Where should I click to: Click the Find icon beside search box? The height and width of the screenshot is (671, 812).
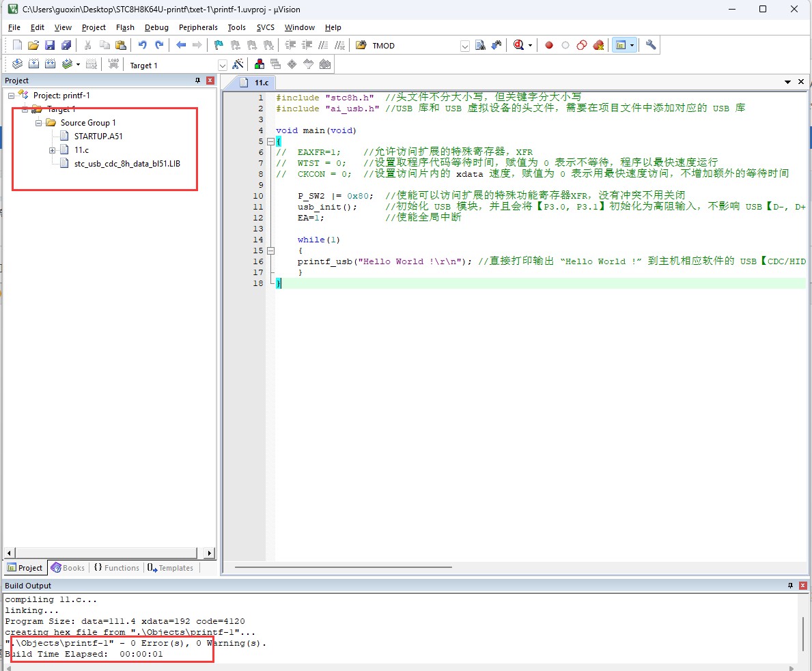click(480, 45)
